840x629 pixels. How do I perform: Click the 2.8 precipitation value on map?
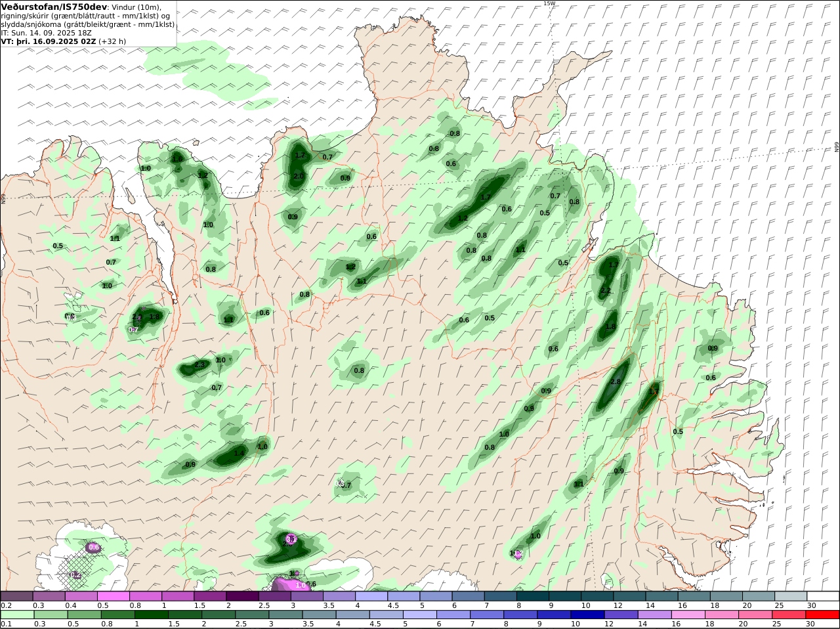click(x=615, y=382)
